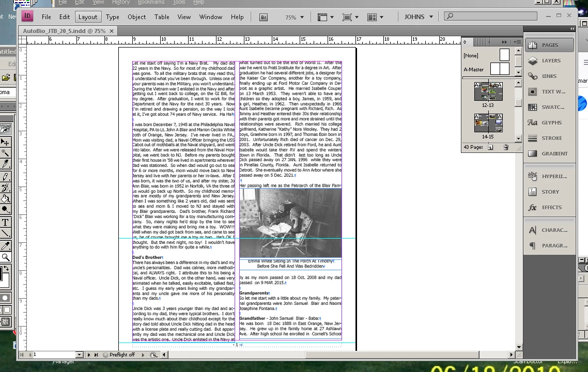Toggle the Preflight status indicator
This screenshot has width=588, height=372.
(105, 355)
